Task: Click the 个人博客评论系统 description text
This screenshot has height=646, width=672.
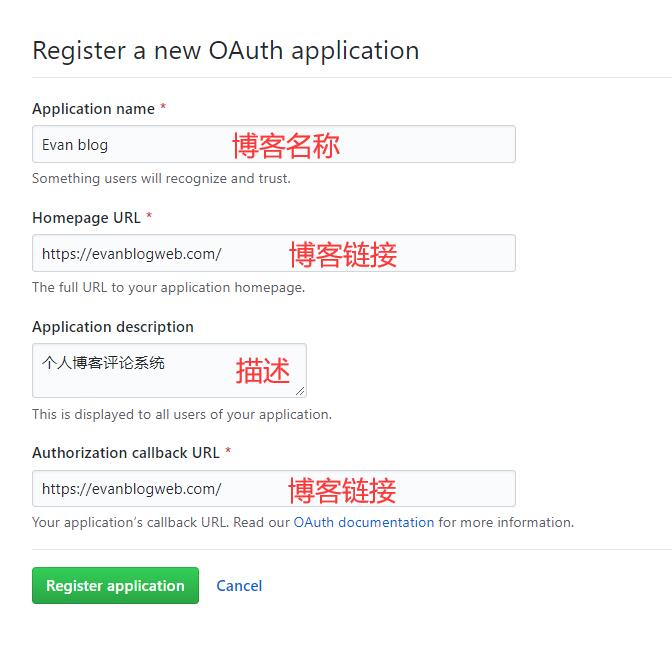Action: 103,363
